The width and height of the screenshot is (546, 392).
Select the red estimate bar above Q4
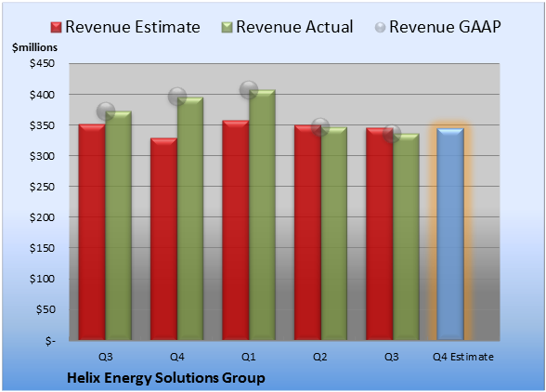tap(163, 239)
